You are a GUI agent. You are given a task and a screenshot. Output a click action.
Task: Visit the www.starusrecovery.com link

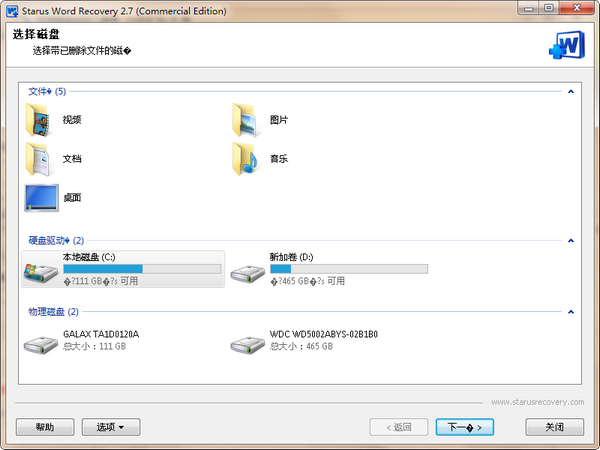point(536,402)
